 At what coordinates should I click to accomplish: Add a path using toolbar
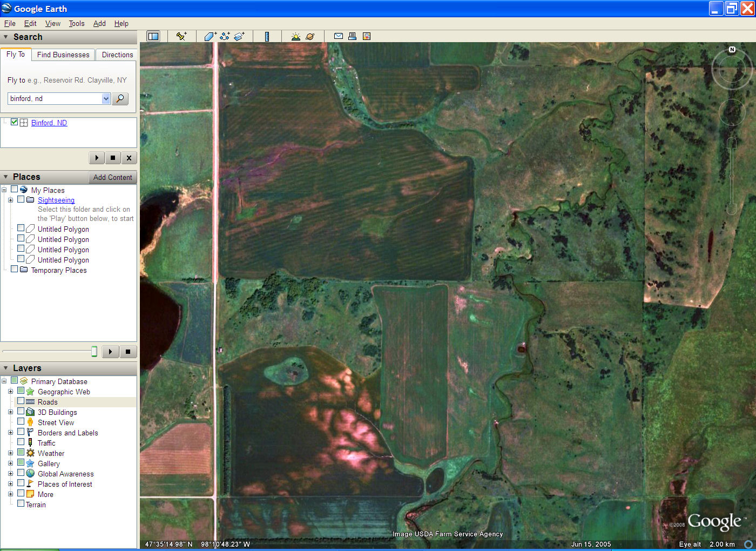coord(225,36)
